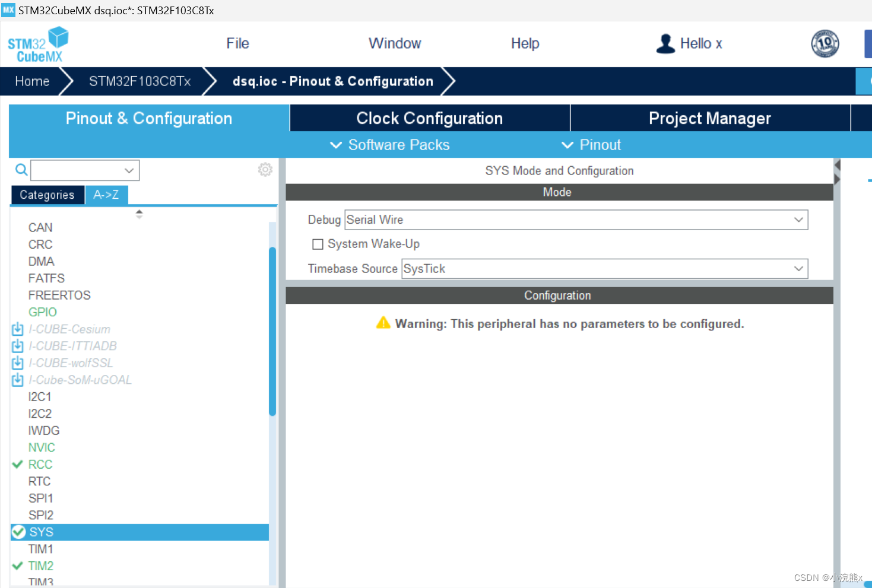Select I-CUBE-wolfSSL in the list
Viewport: 872px width, 588px height.
pyautogui.click(x=71, y=363)
